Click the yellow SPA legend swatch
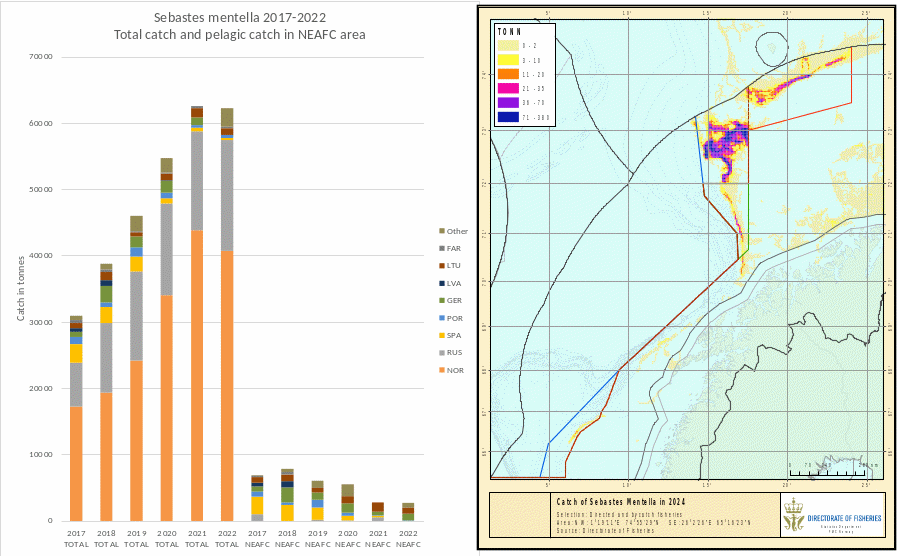Image resolution: width=900 pixels, height=556 pixels. coord(442,335)
